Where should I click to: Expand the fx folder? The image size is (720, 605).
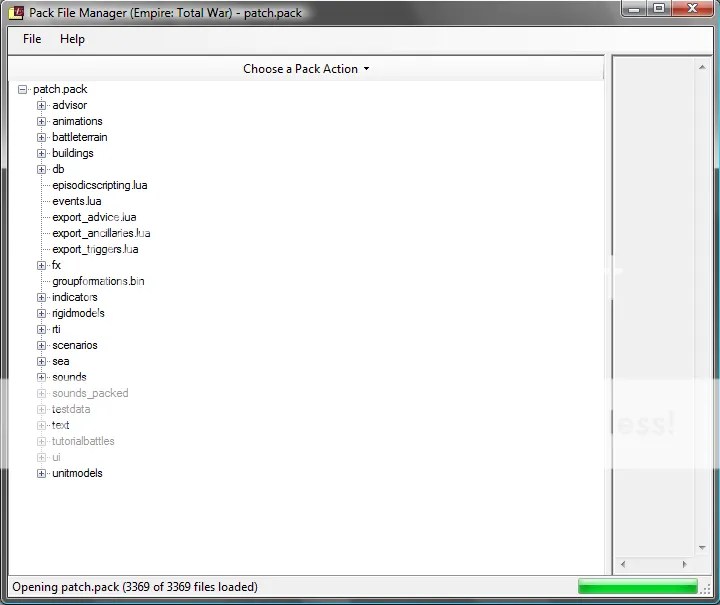(x=41, y=265)
